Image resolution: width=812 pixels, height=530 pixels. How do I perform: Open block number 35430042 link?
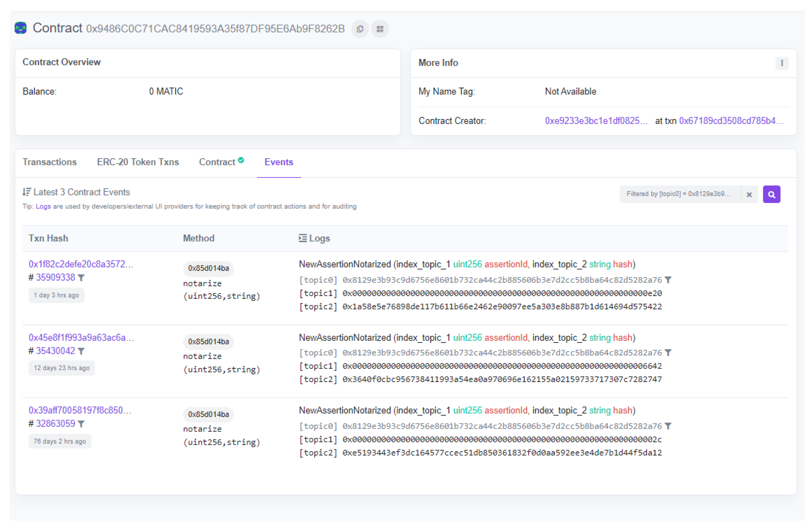click(55, 351)
